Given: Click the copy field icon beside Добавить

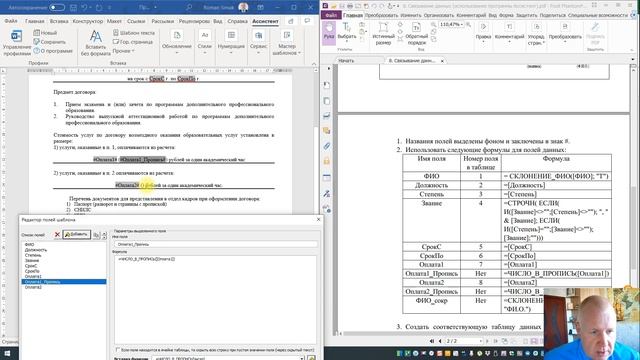Looking at the screenshot, I should pos(96,235).
